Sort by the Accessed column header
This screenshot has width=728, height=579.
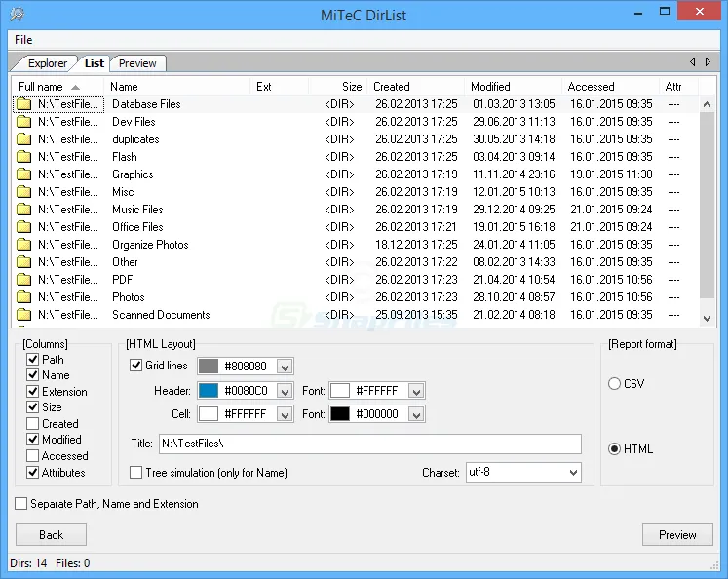[610, 87]
